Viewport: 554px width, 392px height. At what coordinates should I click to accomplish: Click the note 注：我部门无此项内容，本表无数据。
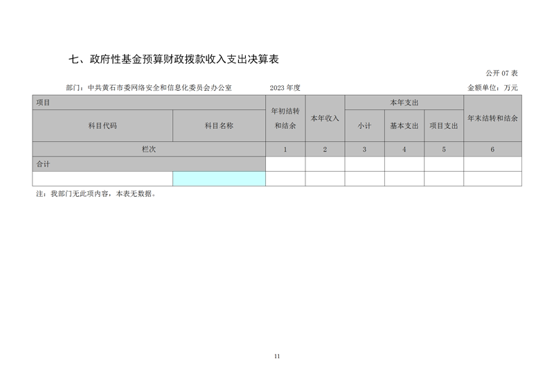tap(96, 194)
